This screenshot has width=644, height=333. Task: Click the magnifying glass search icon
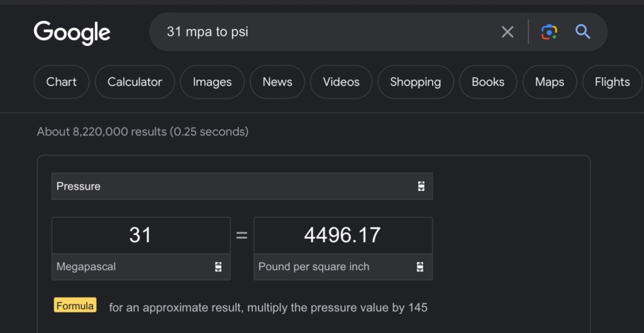point(583,32)
